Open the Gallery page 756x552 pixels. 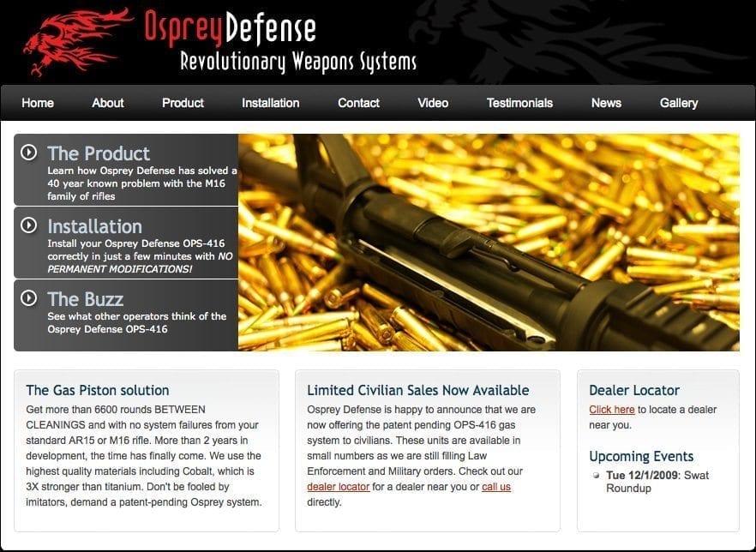click(x=679, y=103)
